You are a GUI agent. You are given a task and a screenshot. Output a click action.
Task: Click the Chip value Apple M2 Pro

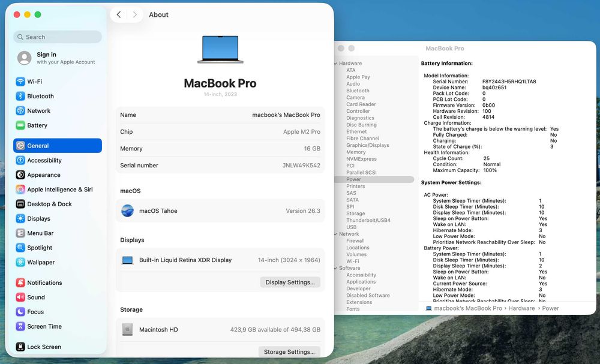point(302,131)
